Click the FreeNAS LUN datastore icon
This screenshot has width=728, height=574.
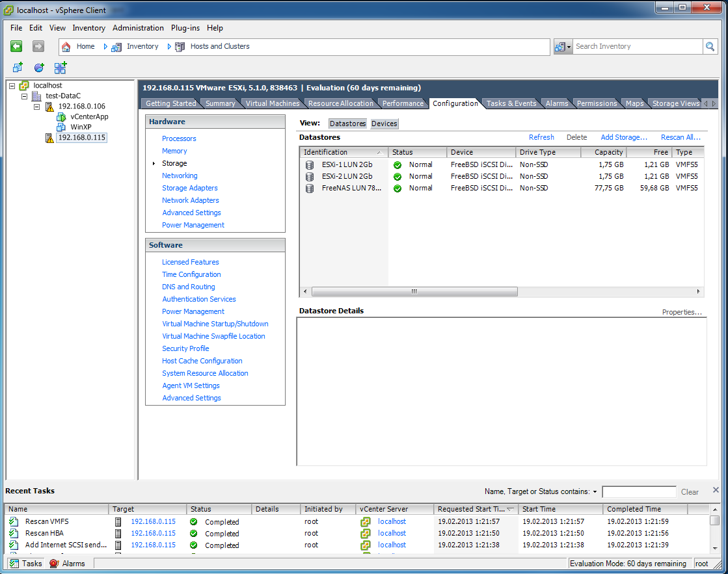point(310,189)
